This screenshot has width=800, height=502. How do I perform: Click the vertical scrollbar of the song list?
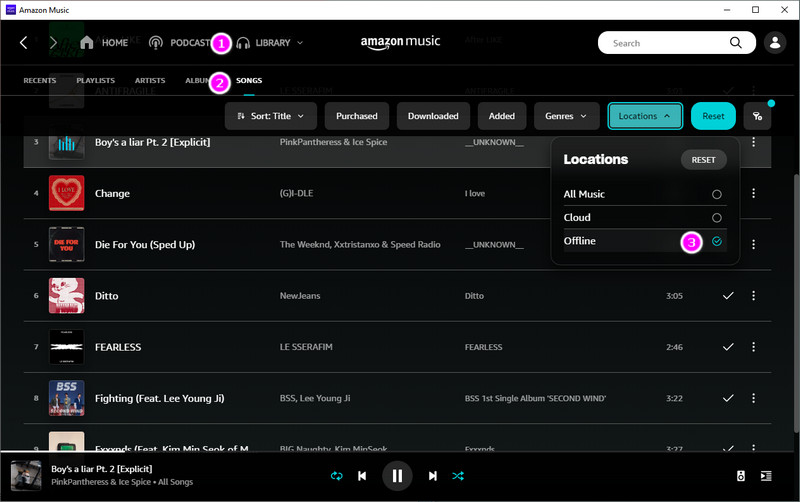click(795, 304)
